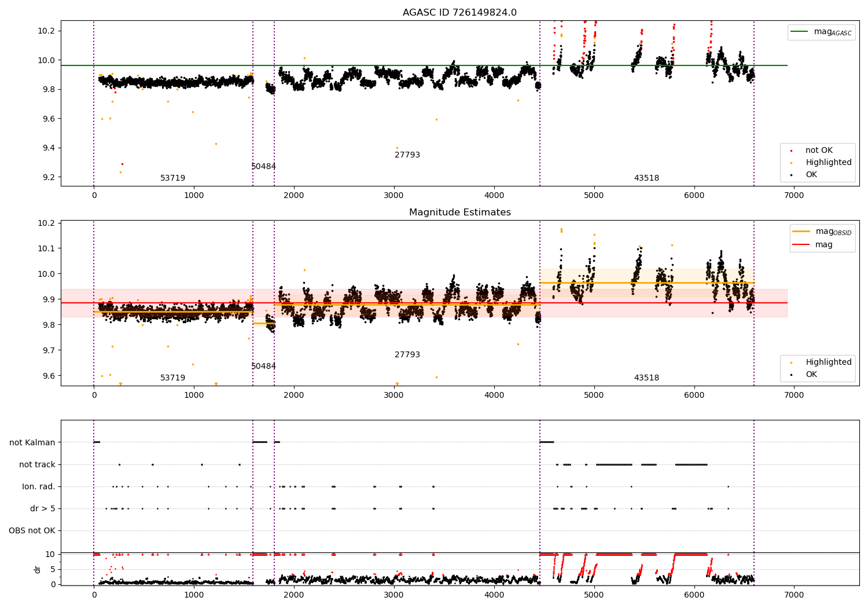This screenshot has width=868, height=608.
Task: Click the dr axis tick label 10
Action: pos(50,554)
